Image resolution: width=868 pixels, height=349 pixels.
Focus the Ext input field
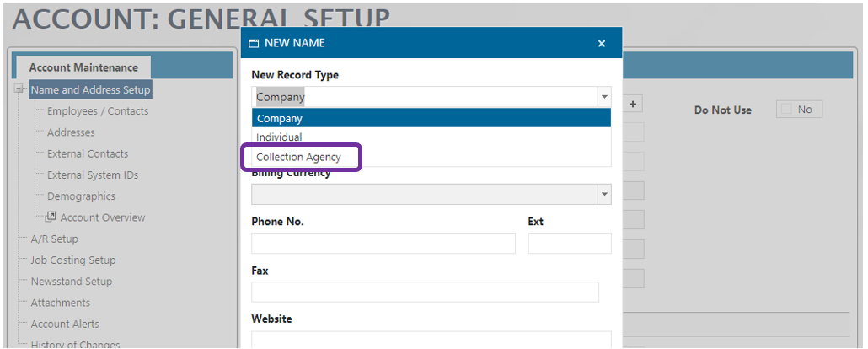point(569,244)
